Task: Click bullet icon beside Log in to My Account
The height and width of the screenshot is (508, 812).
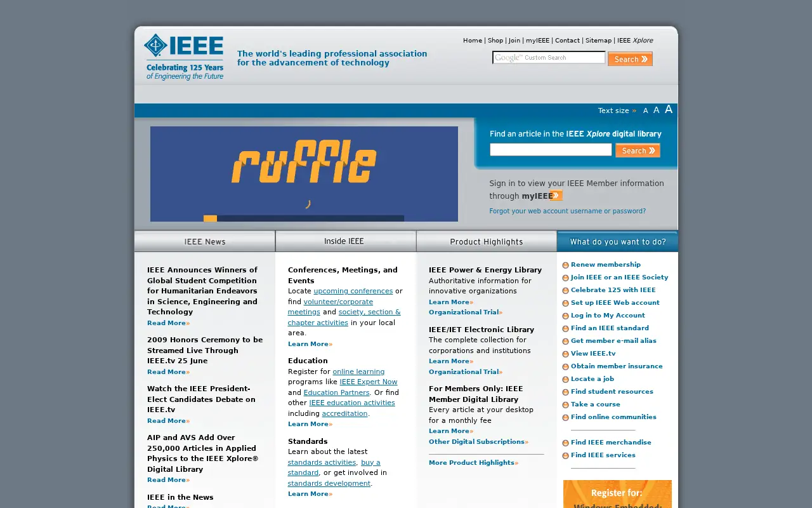Action: tap(565, 316)
